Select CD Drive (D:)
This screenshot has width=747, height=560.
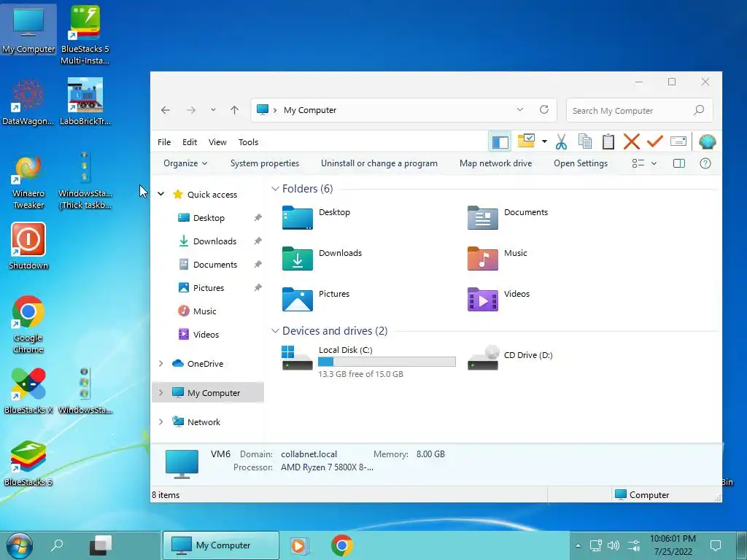(x=510, y=357)
